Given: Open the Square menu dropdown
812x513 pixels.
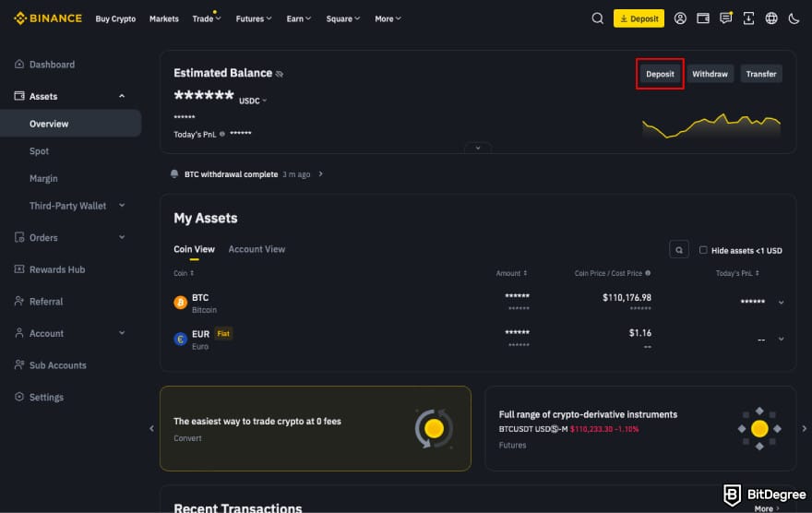Looking at the screenshot, I should [x=343, y=18].
